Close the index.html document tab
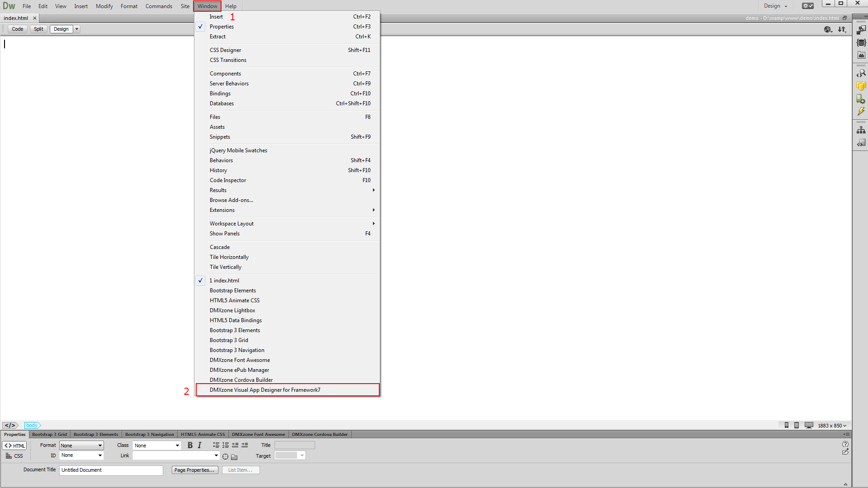Viewport: 868px width, 488px height. click(34, 18)
